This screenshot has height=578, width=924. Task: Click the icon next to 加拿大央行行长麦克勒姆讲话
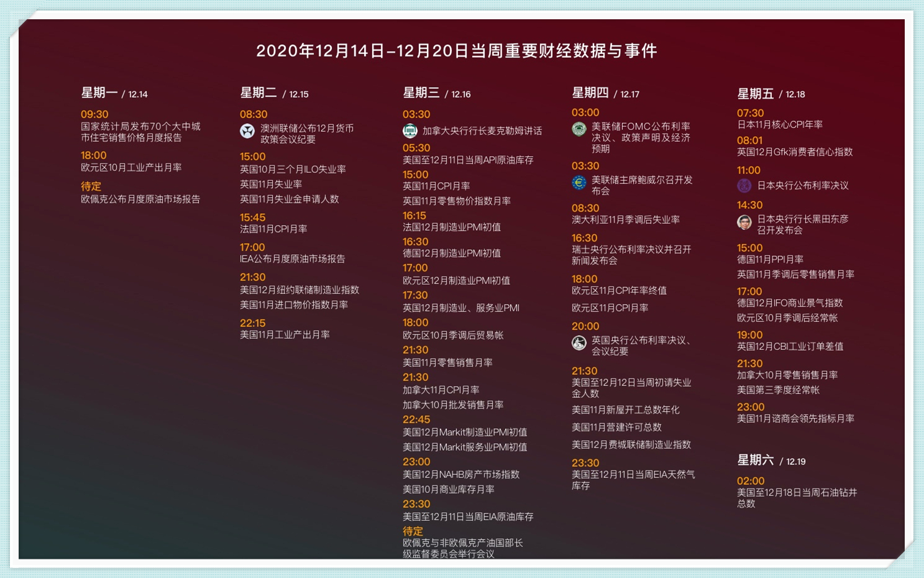pyautogui.click(x=410, y=131)
